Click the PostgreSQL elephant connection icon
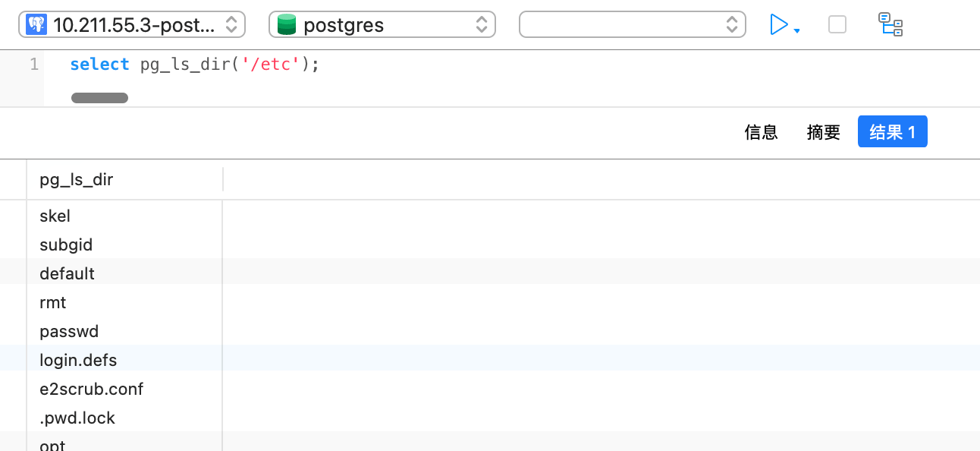 click(x=36, y=24)
